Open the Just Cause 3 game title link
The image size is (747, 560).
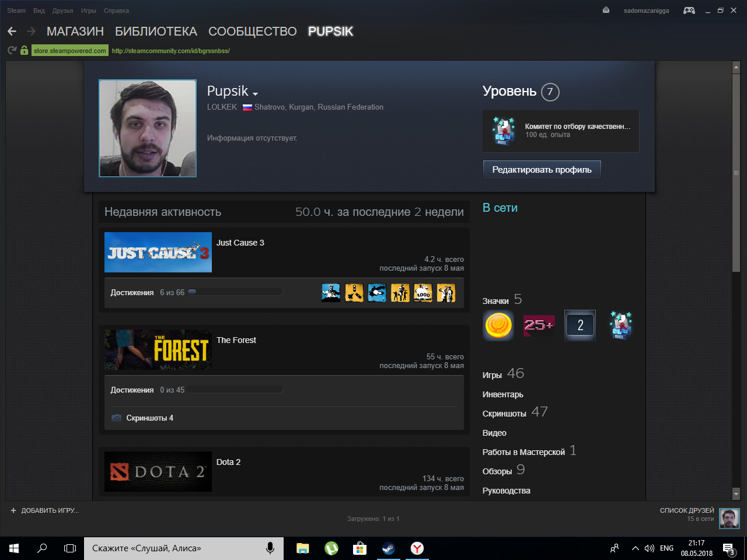240,243
